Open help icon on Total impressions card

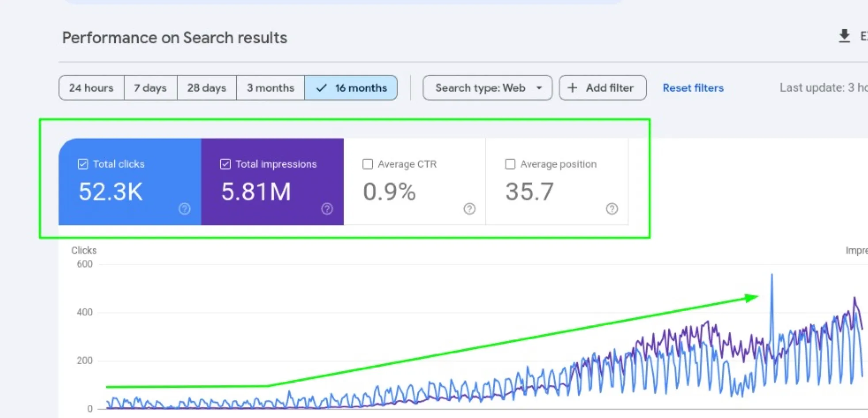coord(327,209)
